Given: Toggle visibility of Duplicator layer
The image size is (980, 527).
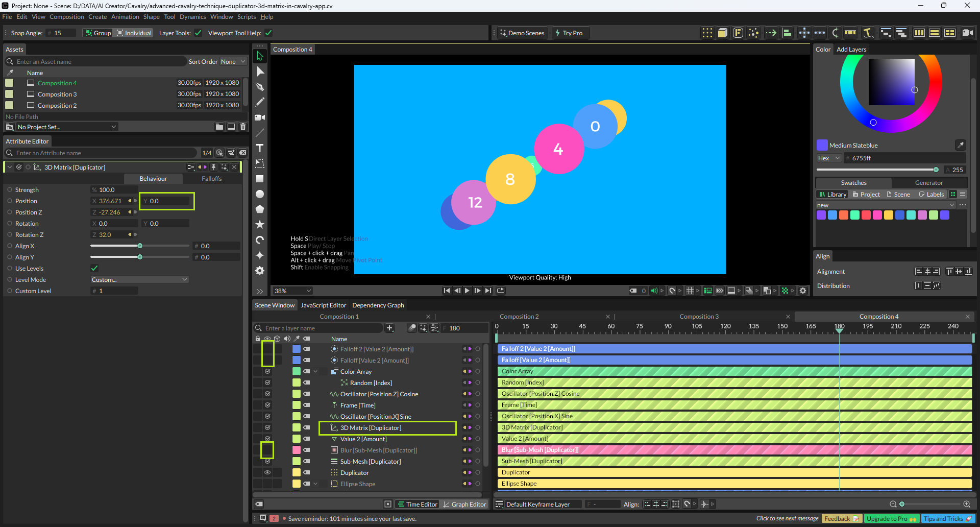Looking at the screenshot, I should (267, 473).
